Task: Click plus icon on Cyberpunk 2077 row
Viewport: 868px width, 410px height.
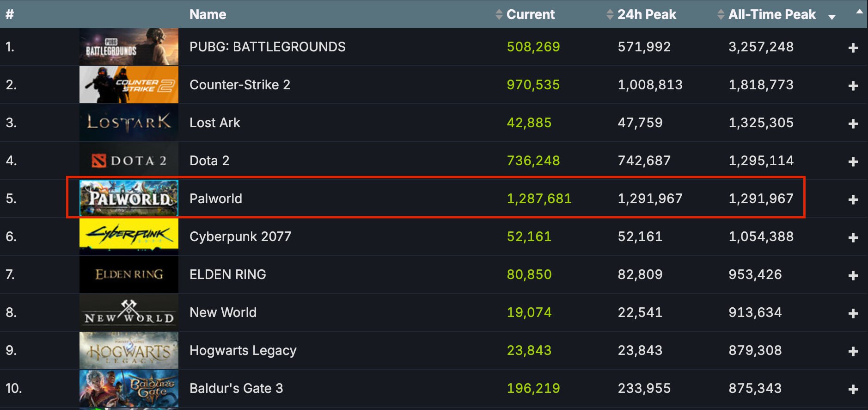Action: (x=853, y=237)
